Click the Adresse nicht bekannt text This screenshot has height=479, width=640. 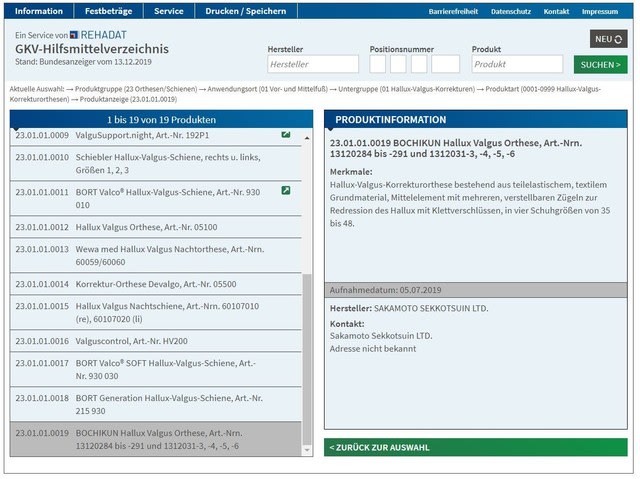tap(373, 349)
